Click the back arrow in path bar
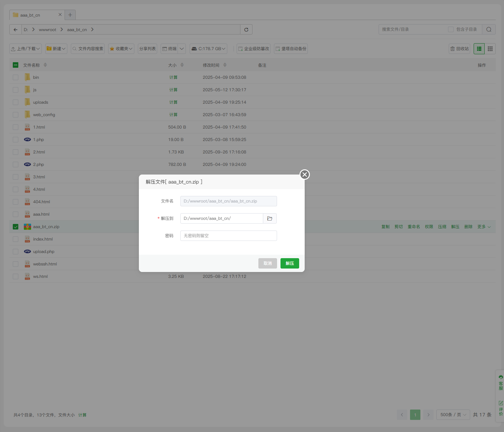The width and height of the screenshot is (504, 432). pos(16,30)
